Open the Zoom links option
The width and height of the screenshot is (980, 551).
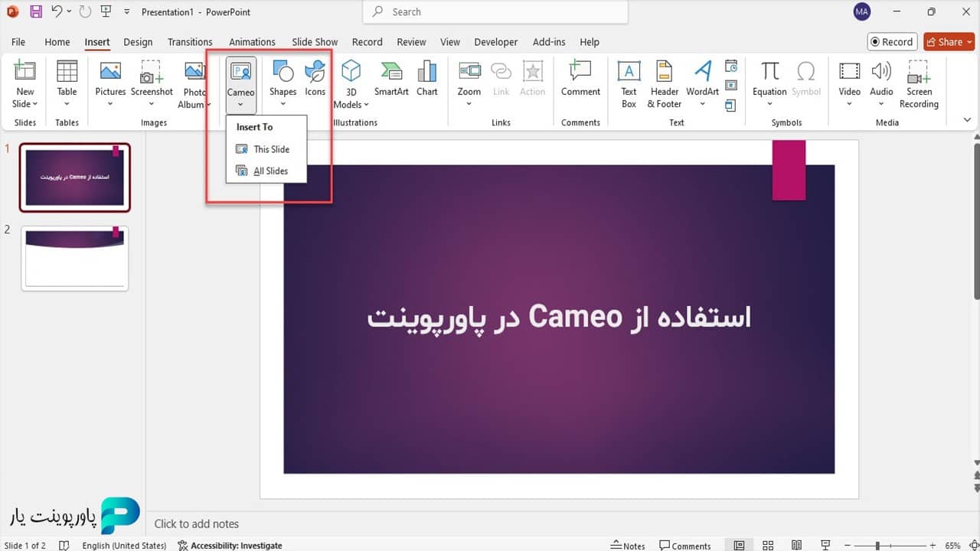pyautogui.click(x=469, y=84)
